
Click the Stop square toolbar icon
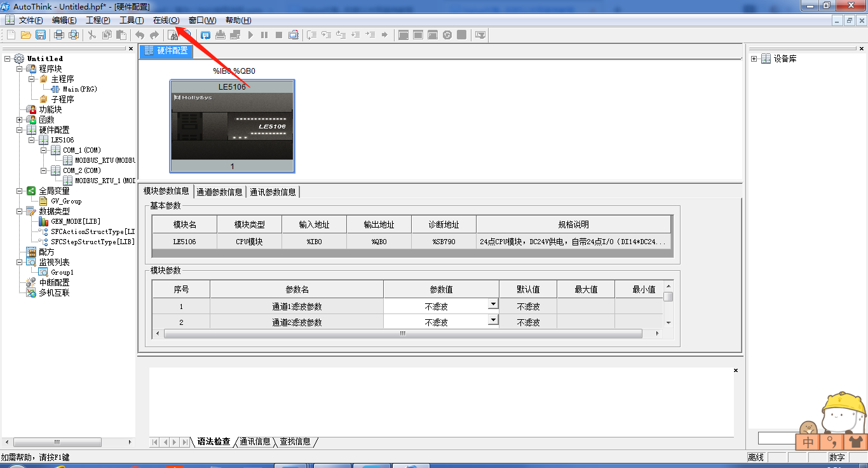pyautogui.click(x=279, y=35)
